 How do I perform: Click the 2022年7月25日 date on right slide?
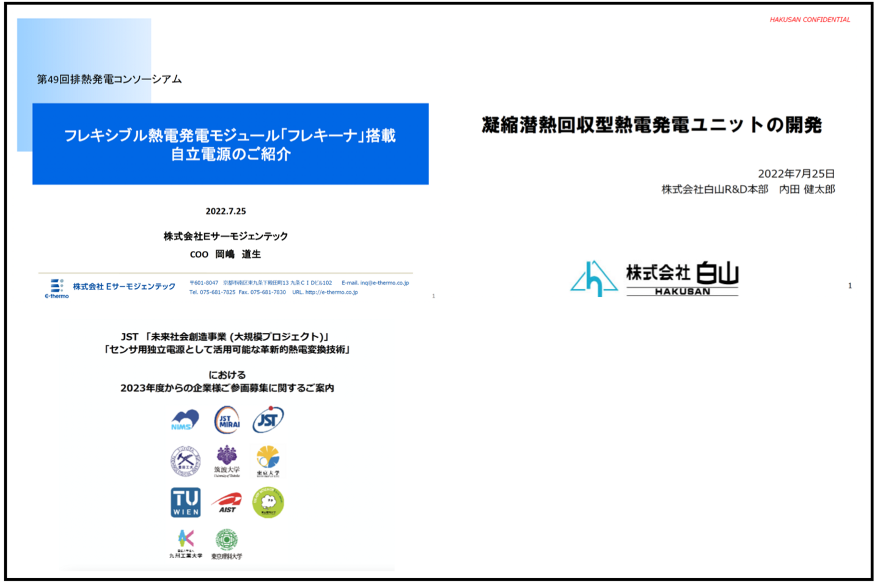click(796, 174)
